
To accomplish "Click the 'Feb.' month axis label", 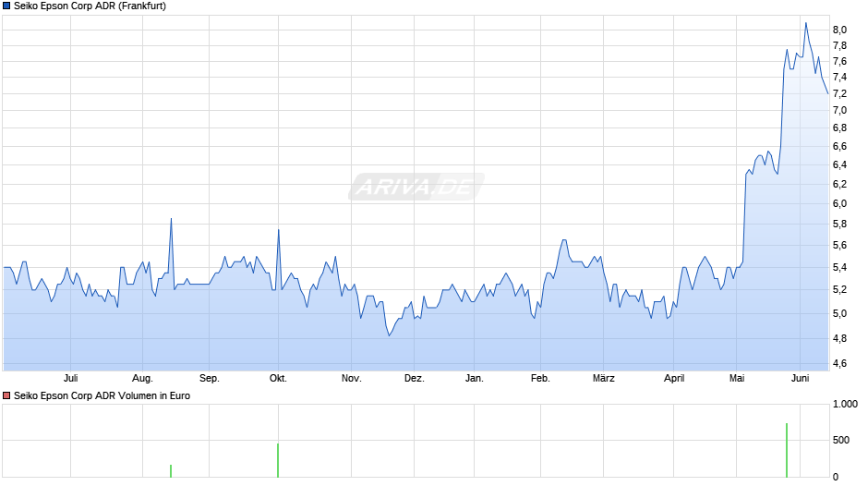I will 540,378.
